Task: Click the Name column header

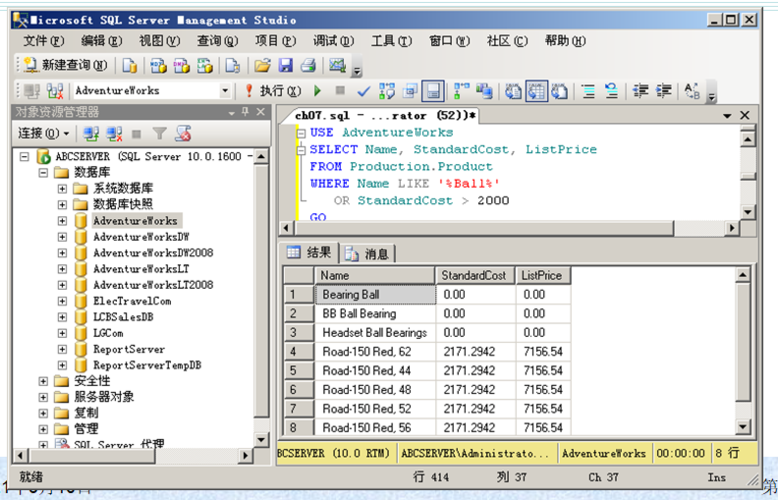Action: [x=375, y=275]
